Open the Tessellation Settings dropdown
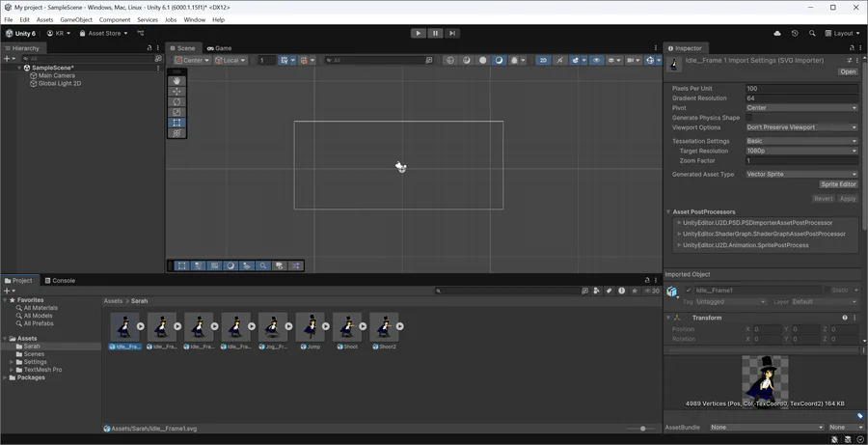 point(801,141)
